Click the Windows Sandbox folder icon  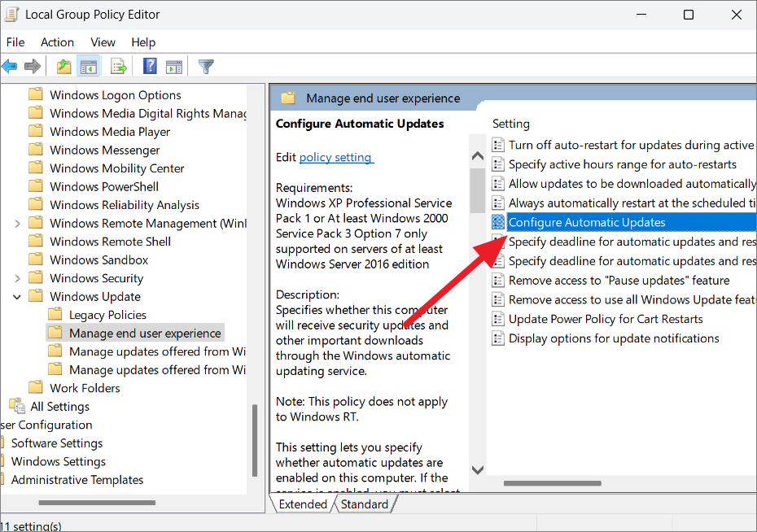point(35,259)
